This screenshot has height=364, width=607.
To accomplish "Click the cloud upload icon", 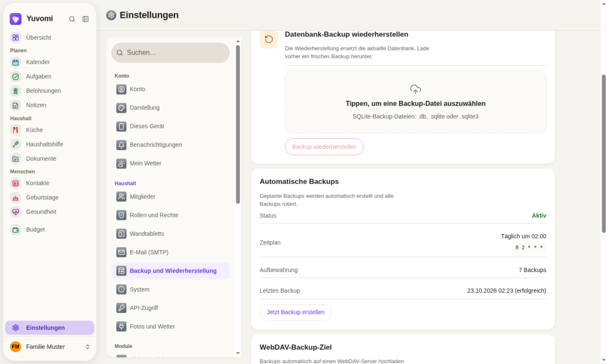I will coord(416,90).
